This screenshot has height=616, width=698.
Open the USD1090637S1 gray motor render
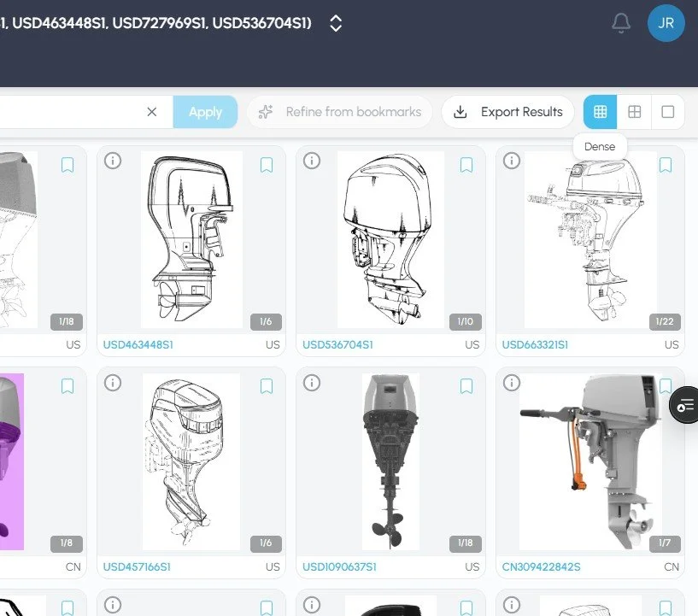[x=390, y=461]
